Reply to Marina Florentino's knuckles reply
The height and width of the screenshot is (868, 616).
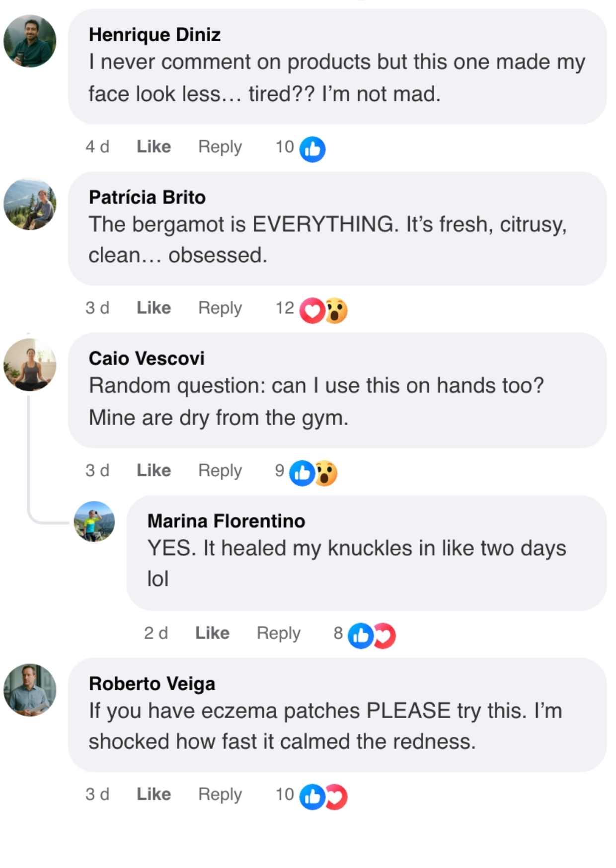(x=278, y=633)
